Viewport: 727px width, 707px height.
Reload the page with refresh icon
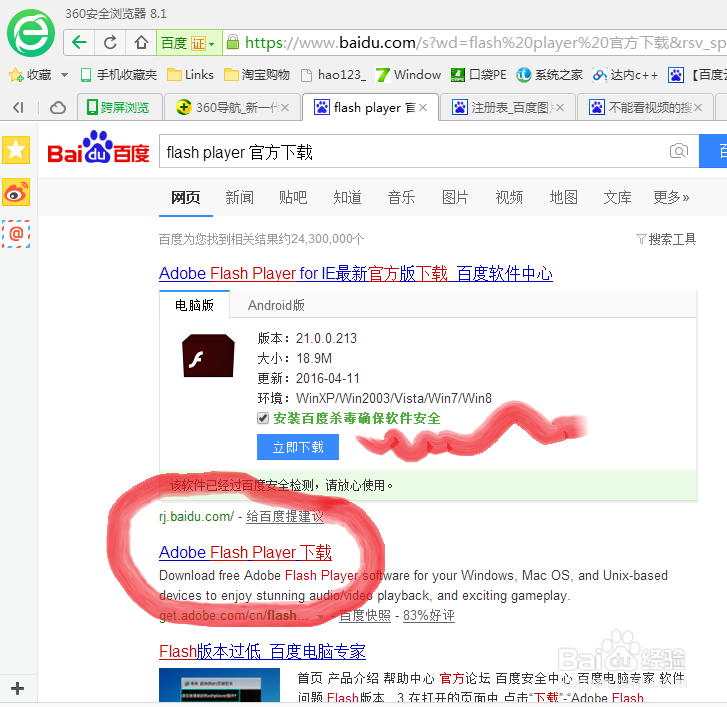pos(110,43)
